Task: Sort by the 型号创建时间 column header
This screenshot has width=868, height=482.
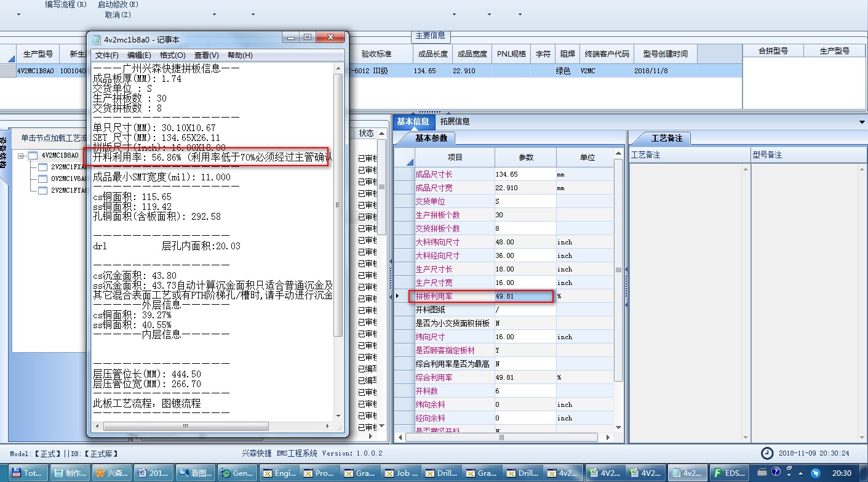Action: 666,54
